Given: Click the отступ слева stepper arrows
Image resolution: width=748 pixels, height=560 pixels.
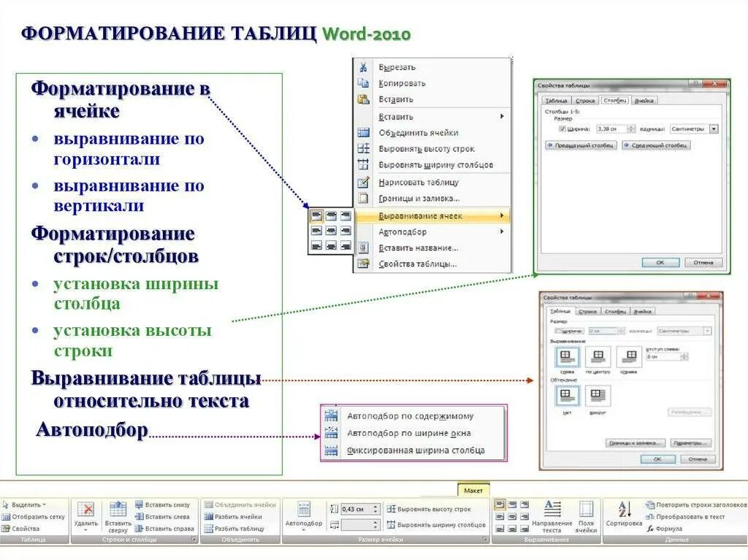Looking at the screenshot, I should tap(684, 356).
